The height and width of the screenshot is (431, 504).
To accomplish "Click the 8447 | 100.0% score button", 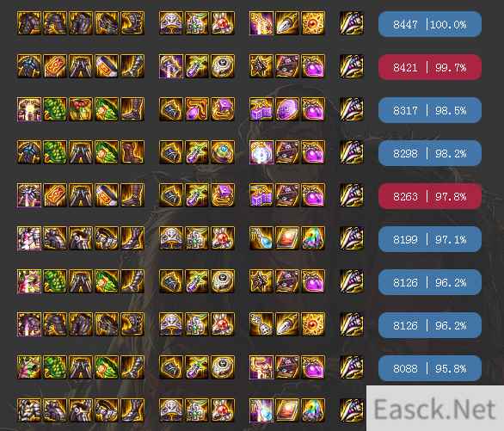I will 430,24.
